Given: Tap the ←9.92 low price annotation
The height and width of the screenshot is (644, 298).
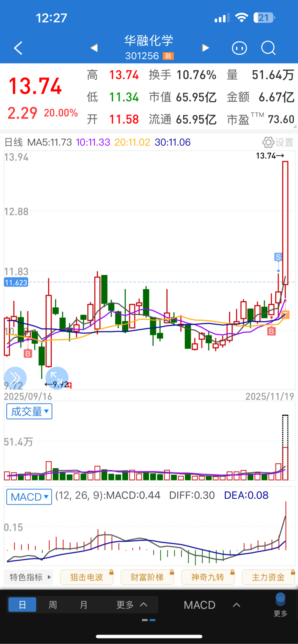Looking at the screenshot, I should point(57,384).
